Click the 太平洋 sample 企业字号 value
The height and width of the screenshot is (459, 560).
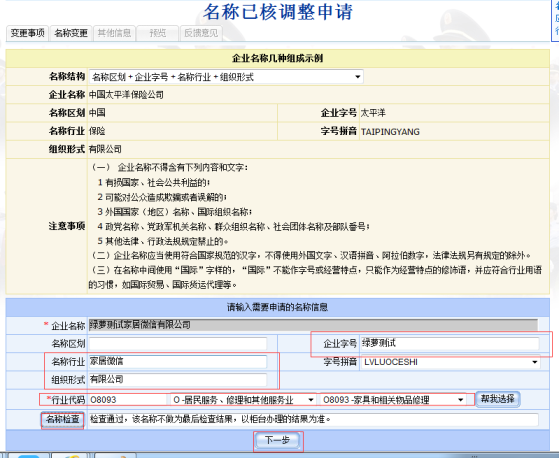(373, 113)
